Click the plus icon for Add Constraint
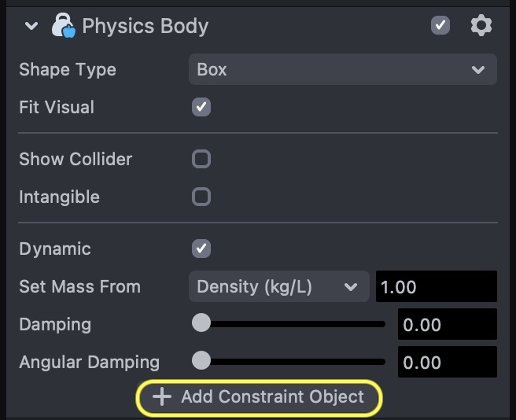Viewport: 516px width, 420px height. [x=161, y=396]
